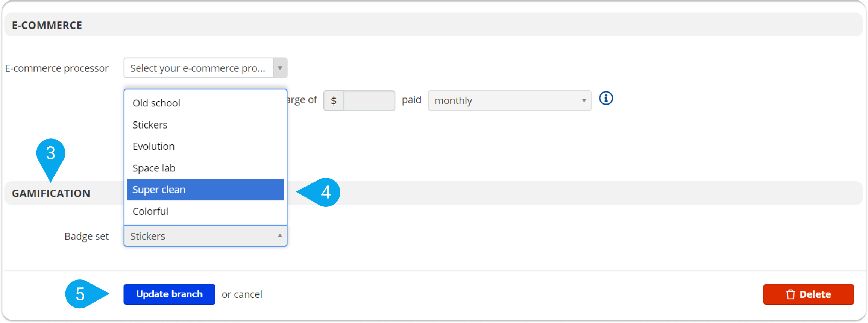Image resolution: width=868 pixels, height=323 pixels.
Task: Focus the dollar amount input field
Action: [369, 100]
